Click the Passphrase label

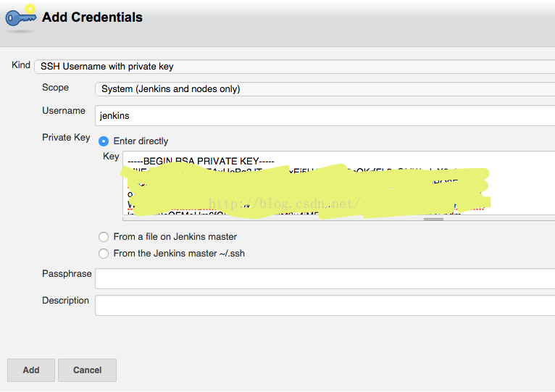point(67,274)
